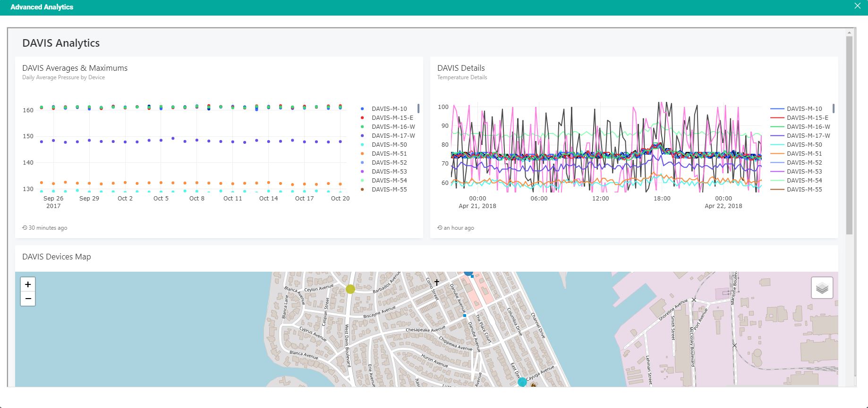Click the dashboard vertical scrollbar thumb
Image resolution: width=868 pixels, height=408 pixels.
[849, 134]
